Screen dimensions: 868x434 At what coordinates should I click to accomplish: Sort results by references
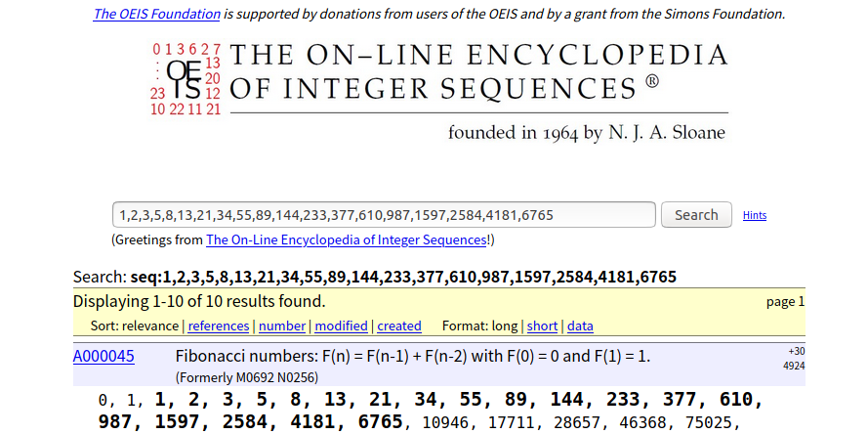[x=219, y=325]
